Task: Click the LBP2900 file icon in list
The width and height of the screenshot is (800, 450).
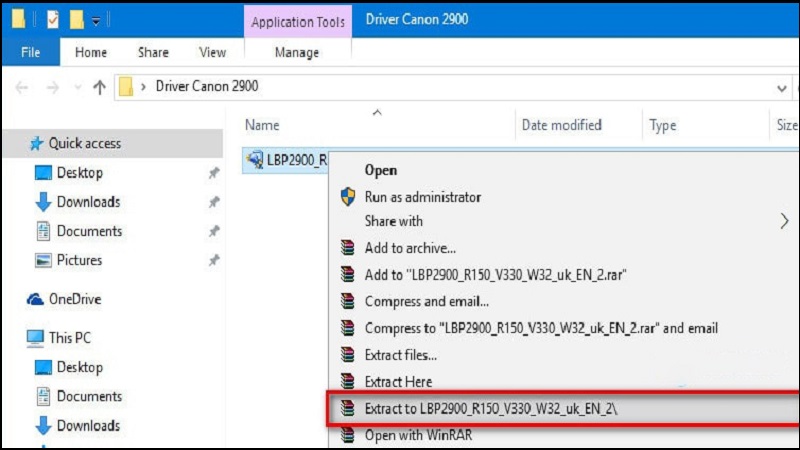Action: (254, 160)
